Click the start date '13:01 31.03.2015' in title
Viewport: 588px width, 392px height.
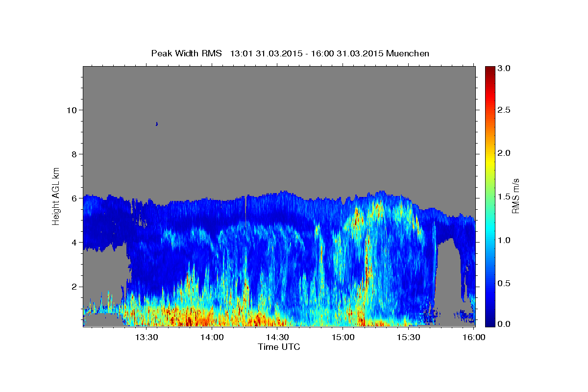(266, 53)
